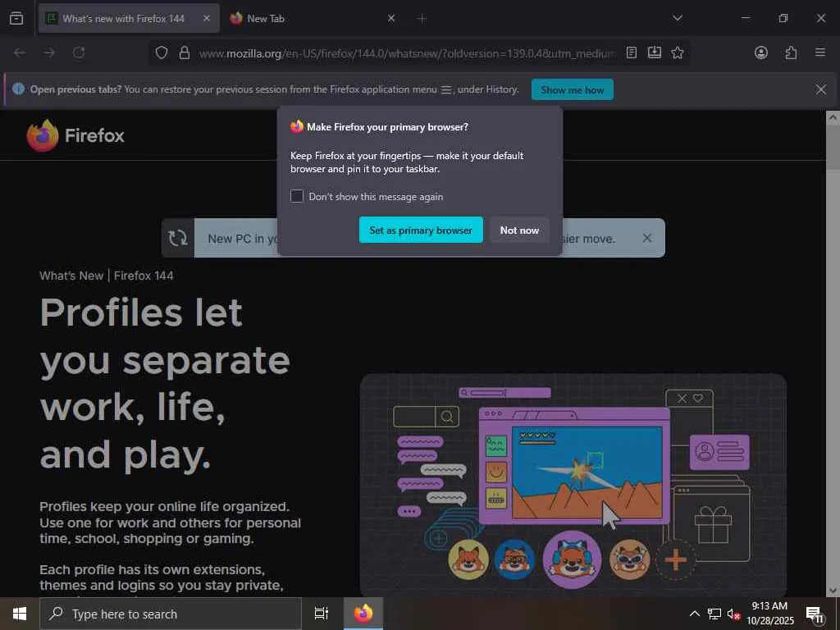Switch to the New Tab tab
Image resolution: width=840 pixels, height=630 pixels.
pos(313,18)
